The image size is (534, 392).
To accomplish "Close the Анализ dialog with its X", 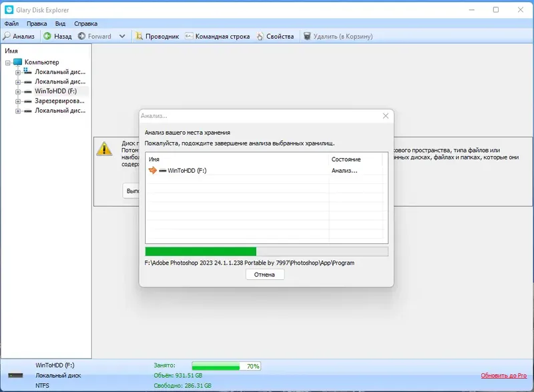I will point(386,116).
